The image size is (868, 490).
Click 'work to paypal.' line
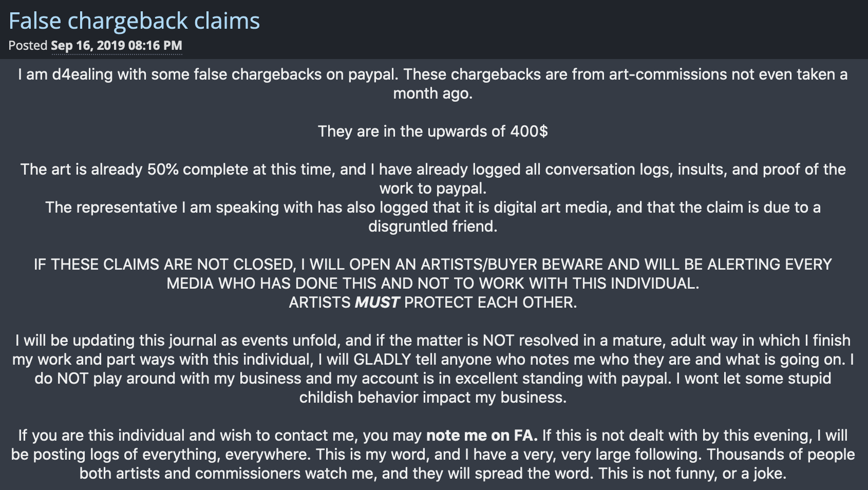click(x=433, y=189)
